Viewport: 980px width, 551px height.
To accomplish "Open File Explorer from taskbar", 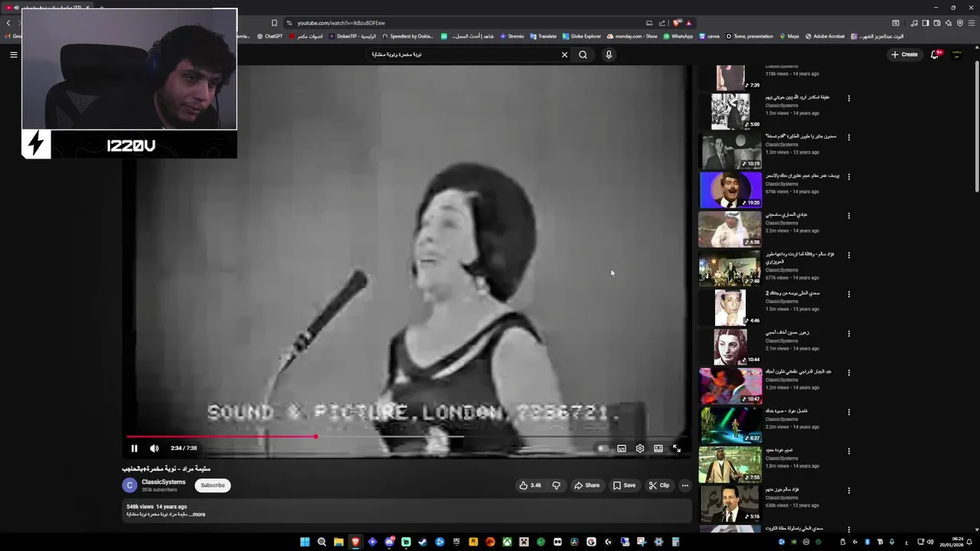I will tap(338, 542).
